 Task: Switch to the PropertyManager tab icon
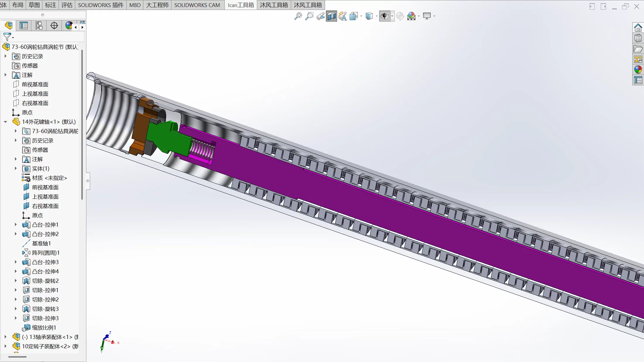tap(24, 26)
